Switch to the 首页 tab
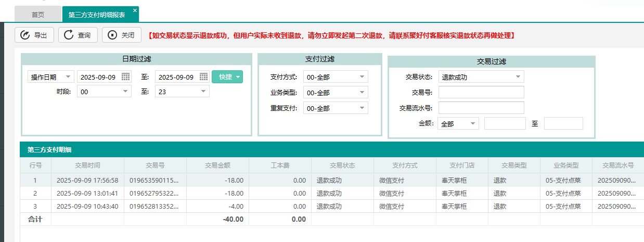Screen dimensions: 644x242 click(x=38, y=15)
